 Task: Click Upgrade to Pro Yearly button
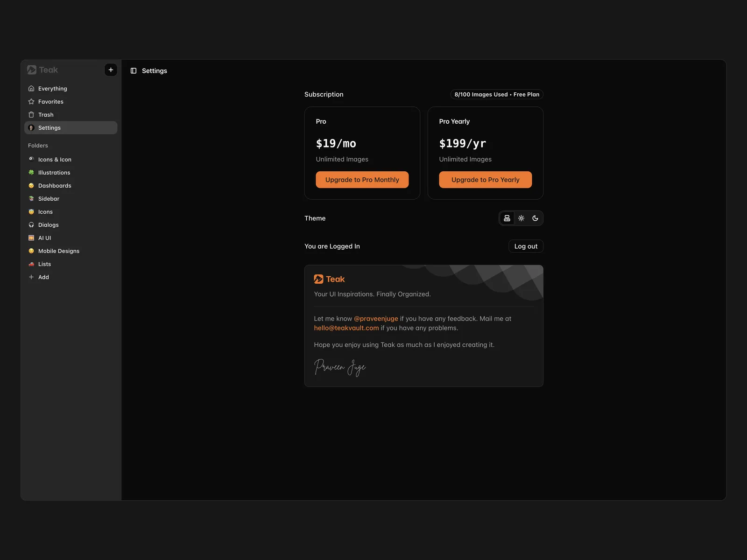485,180
